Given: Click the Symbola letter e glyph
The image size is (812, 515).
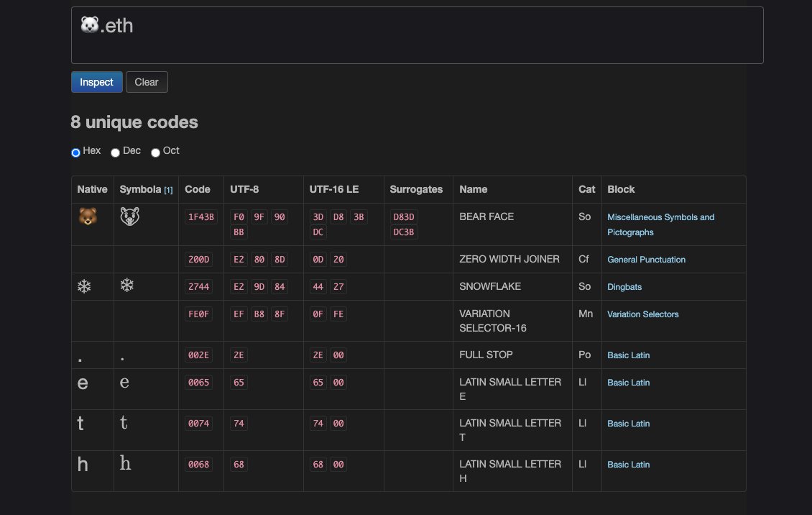Looking at the screenshot, I should (x=124, y=382).
